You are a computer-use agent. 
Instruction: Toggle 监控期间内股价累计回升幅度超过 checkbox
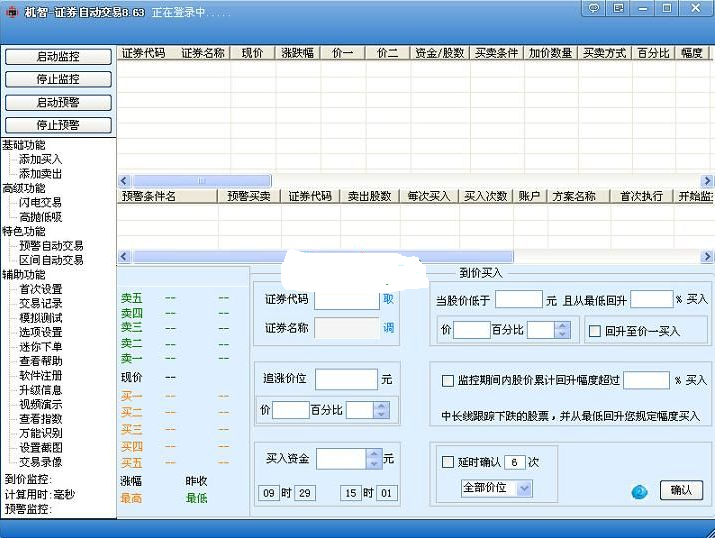[448, 380]
